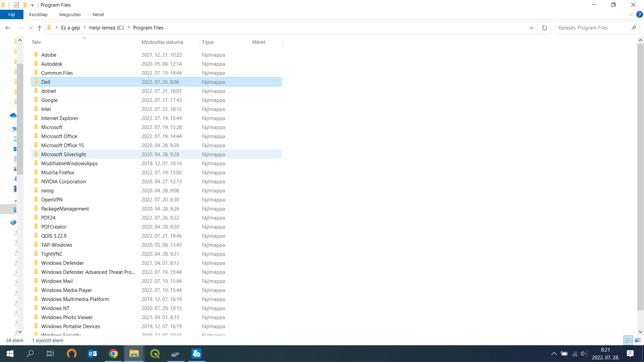The width and height of the screenshot is (644, 362).
Task: Open the Fájl menu
Action: [12, 15]
